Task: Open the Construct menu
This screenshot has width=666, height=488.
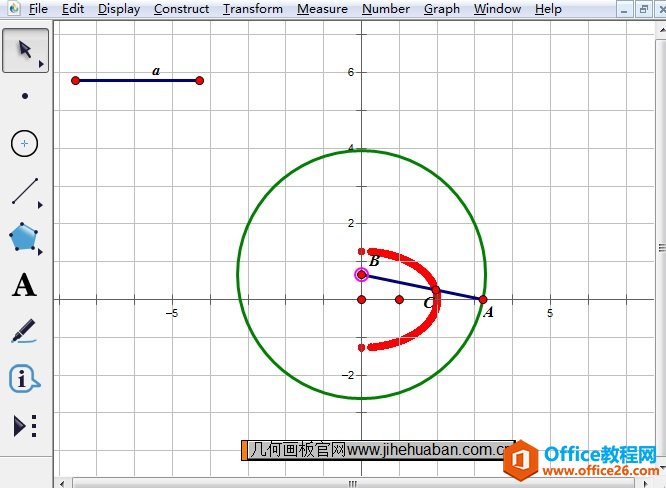Action: (181, 9)
